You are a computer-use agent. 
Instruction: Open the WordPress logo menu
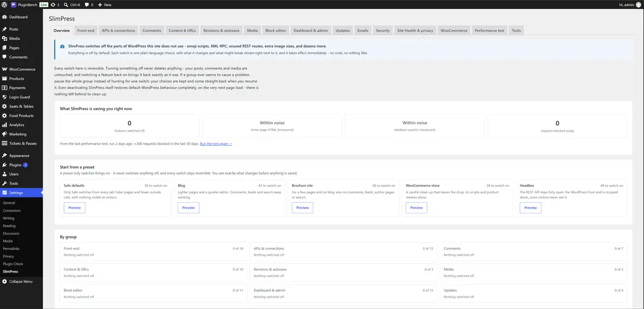tap(4, 4)
